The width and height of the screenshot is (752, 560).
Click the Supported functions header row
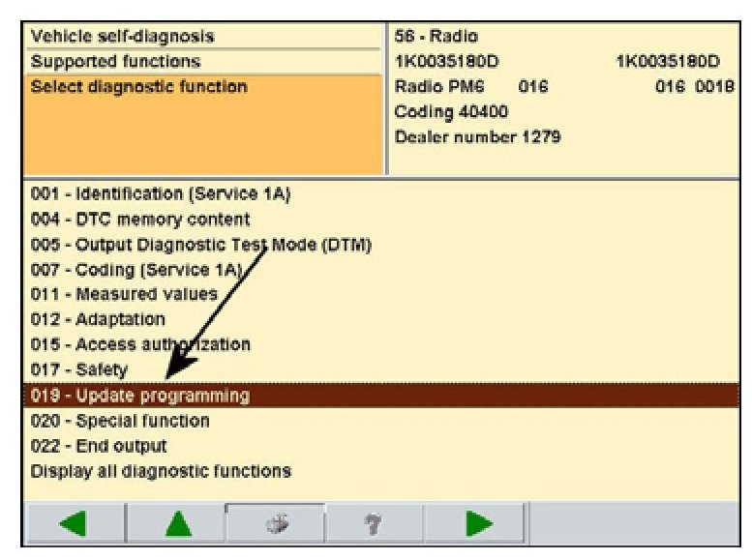pos(116,61)
